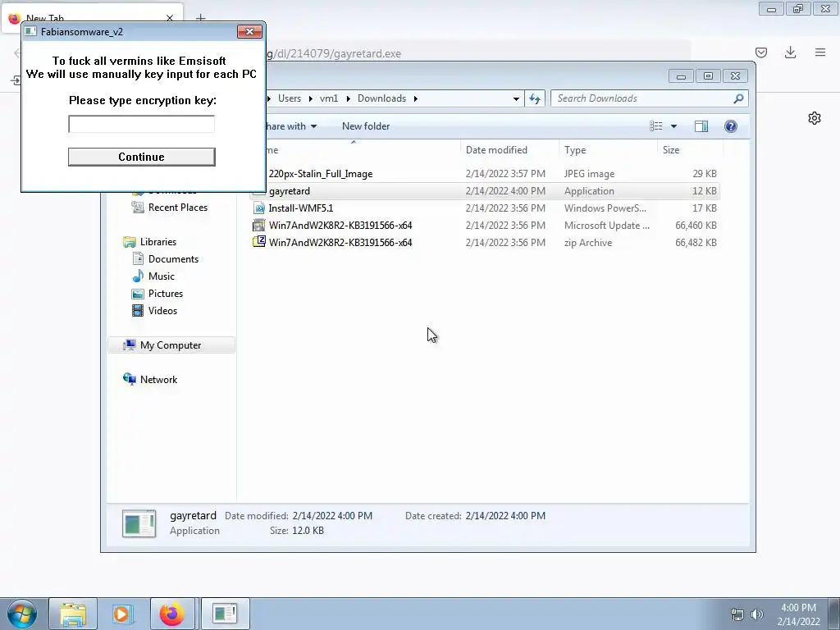Open the view options dropdown arrow
Viewport: 840px width, 630px height.
674,126
